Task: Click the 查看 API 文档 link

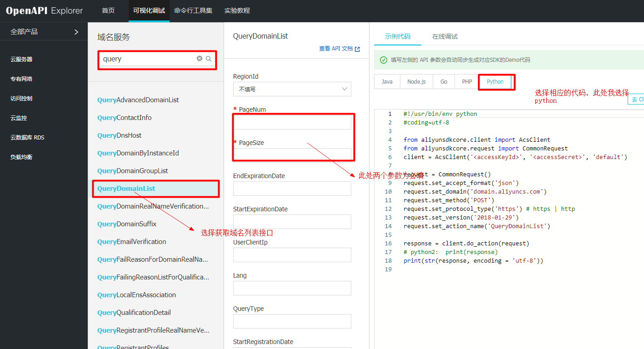Action: pyautogui.click(x=335, y=48)
